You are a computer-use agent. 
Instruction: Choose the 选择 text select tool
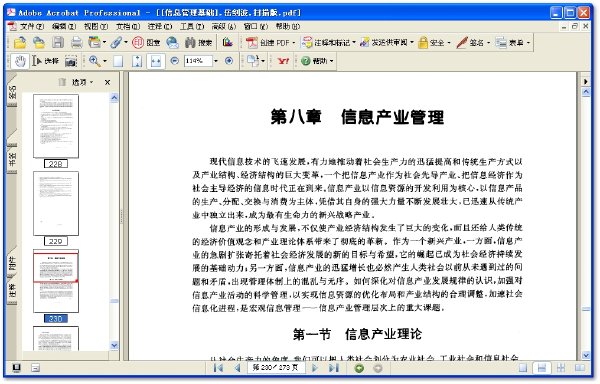tap(46, 61)
